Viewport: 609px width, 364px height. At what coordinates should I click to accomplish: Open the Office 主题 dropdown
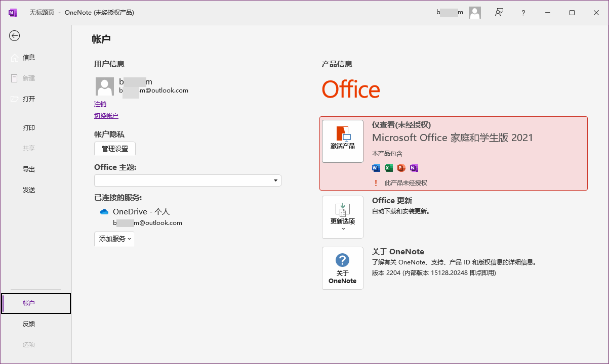[187, 180]
